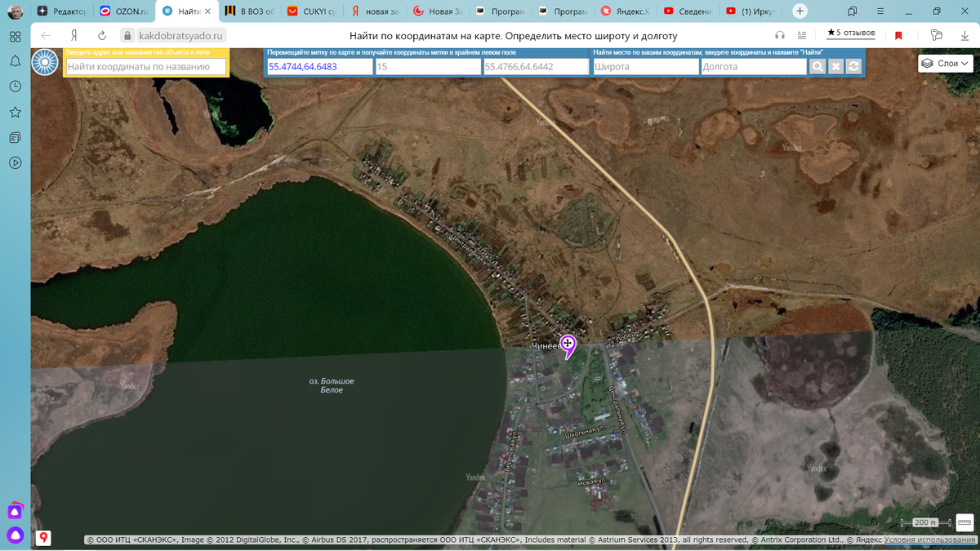Open the browser profile avatar
This screenshot has width=980, height=551.
pos(15,11)
